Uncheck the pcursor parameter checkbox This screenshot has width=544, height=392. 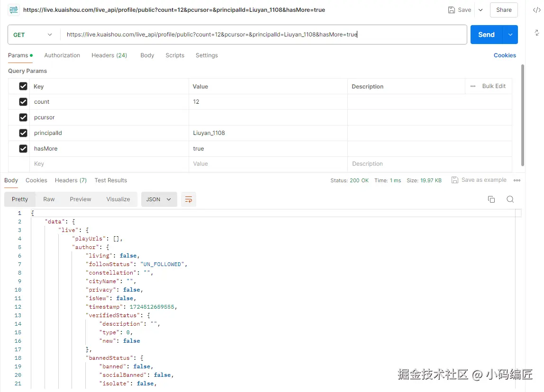[x=23, y=117]
